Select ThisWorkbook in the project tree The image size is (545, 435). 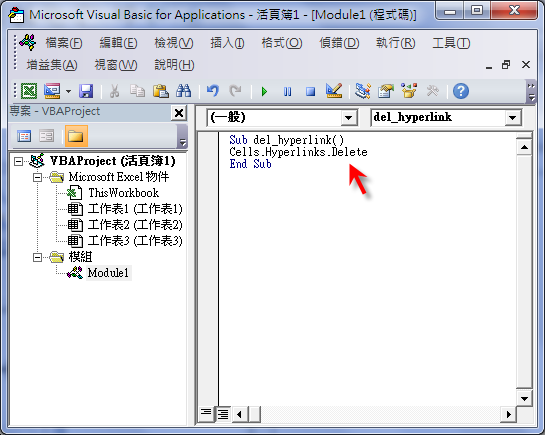click(x=123, y=193)
